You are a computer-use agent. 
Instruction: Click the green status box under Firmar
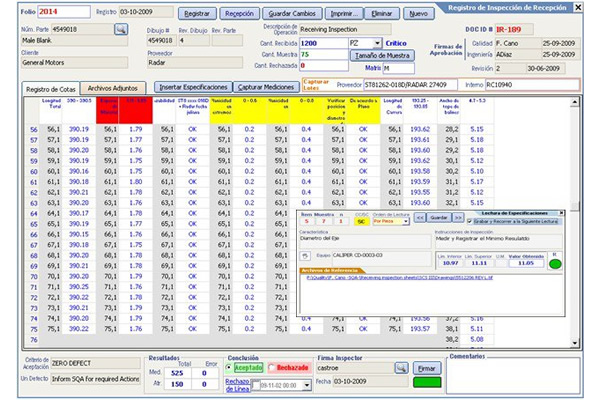pos(426,382)
